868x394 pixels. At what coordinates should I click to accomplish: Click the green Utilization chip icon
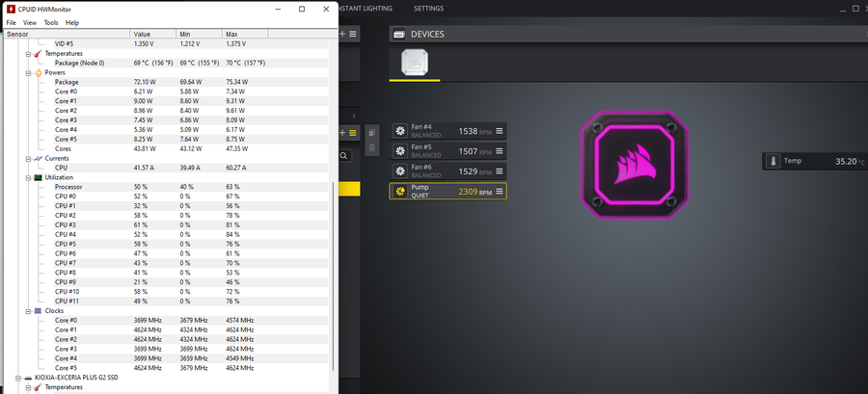coord(38,177)
